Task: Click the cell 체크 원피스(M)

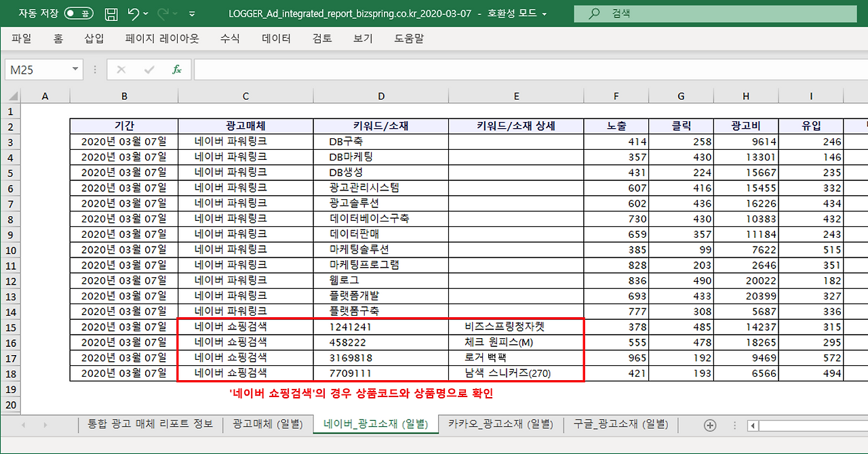Action: pyautogui.click(x=516, y=342)
